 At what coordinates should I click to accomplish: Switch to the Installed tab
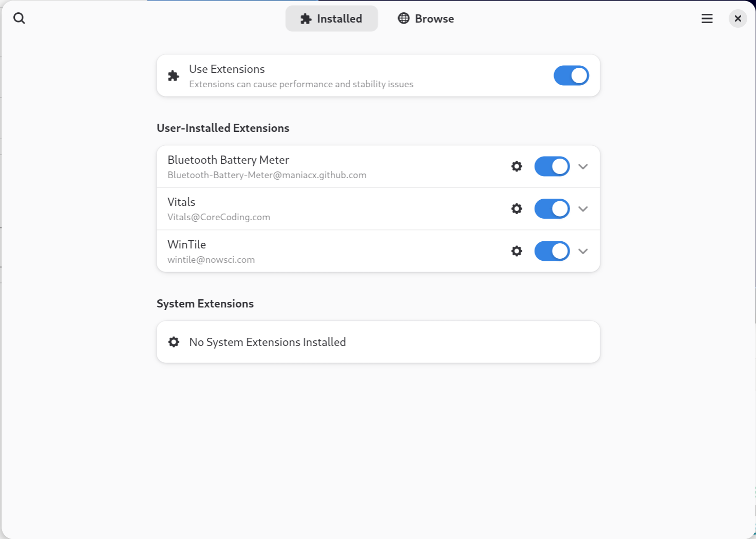tap(332, 18)
